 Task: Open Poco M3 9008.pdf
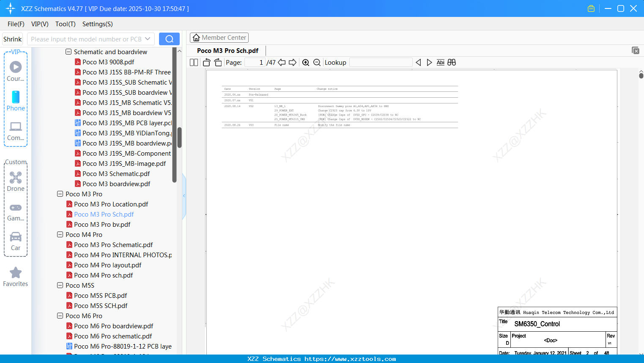click(108, 62)
